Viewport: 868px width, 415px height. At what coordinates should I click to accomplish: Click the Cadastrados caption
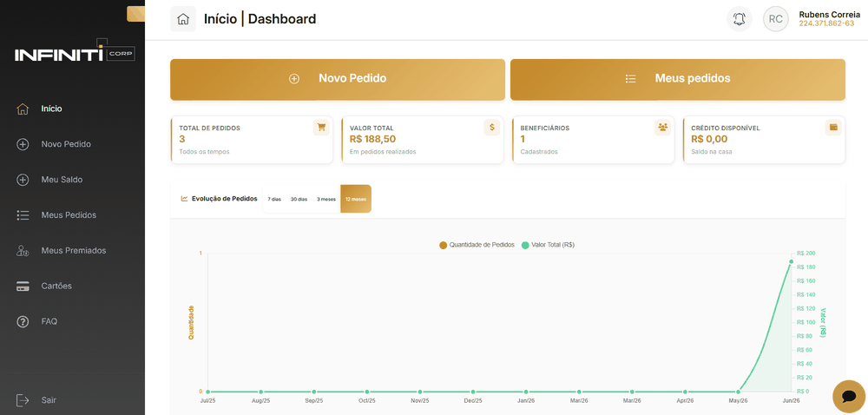point(539,152)
